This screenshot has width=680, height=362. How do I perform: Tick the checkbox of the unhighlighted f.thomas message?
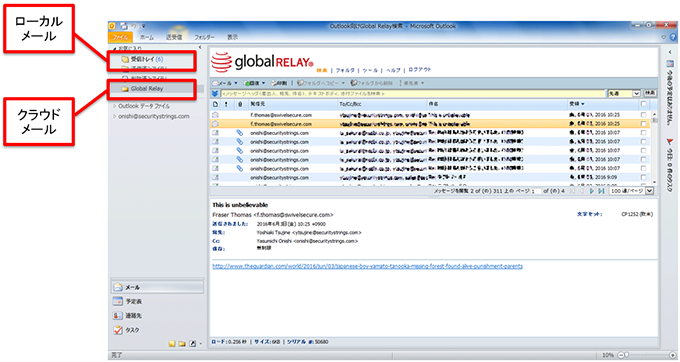643,115
